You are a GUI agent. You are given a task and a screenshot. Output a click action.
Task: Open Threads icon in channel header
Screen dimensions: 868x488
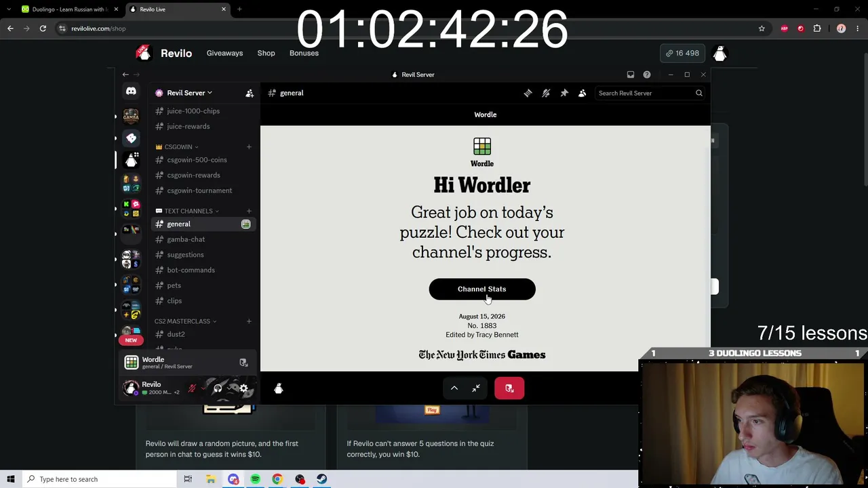pos(528,93)
